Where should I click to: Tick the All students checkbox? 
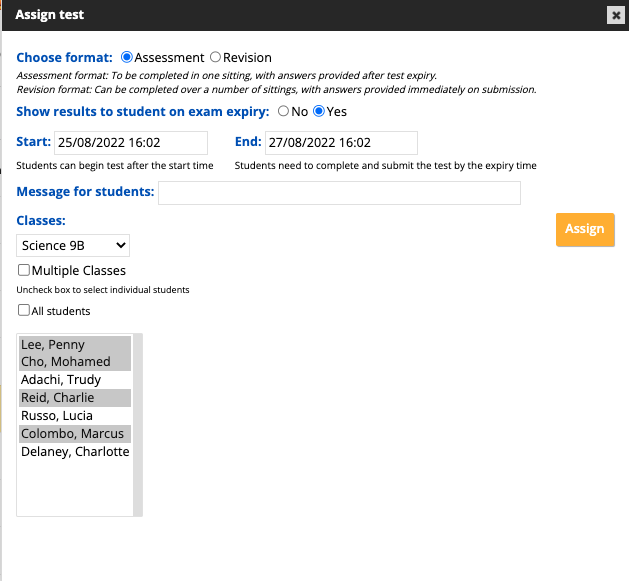click(x=24, y=310)
